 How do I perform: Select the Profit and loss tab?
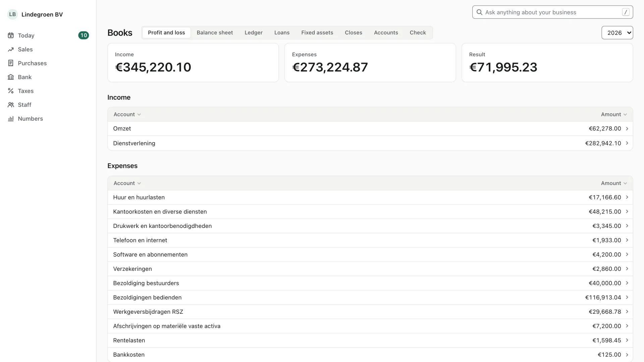click(166, 33)
